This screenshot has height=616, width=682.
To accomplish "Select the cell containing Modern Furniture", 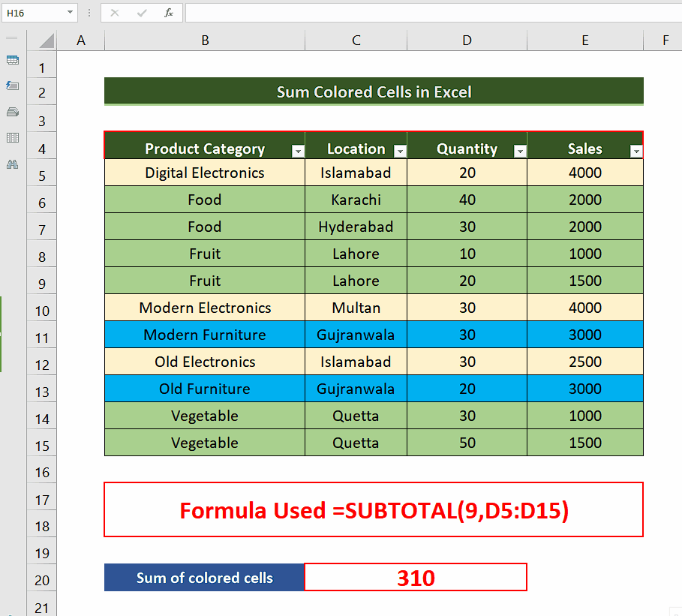I will (204, 335).
